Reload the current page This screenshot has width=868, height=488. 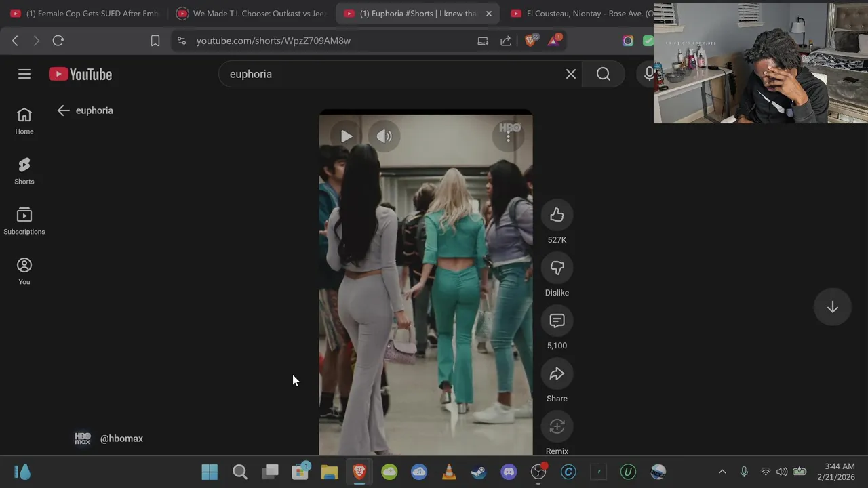[x=58, y=41]
